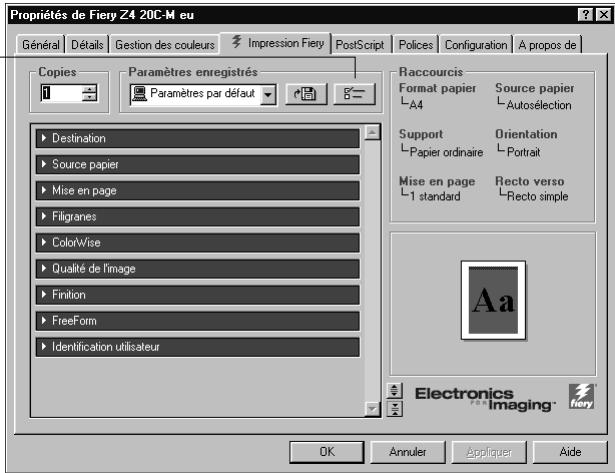Expand the Identification utilisateur section
The height and width of the screenshot is (473, 615).
click(197, 347)
